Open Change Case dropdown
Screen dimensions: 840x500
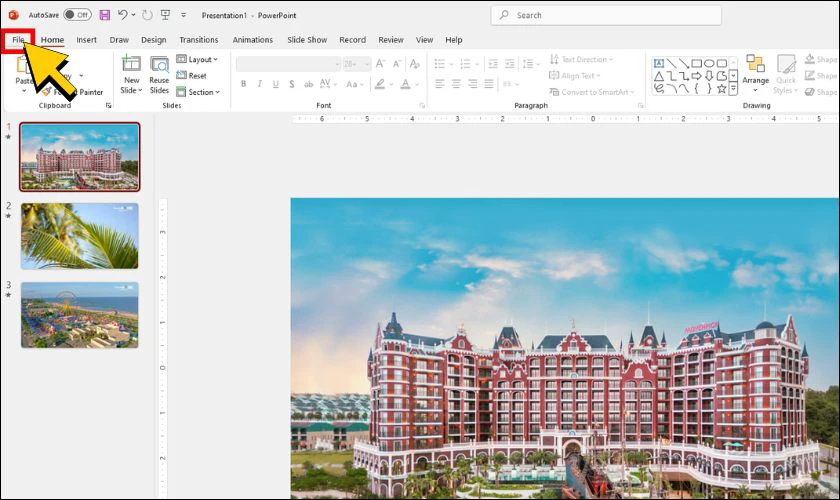355,84
